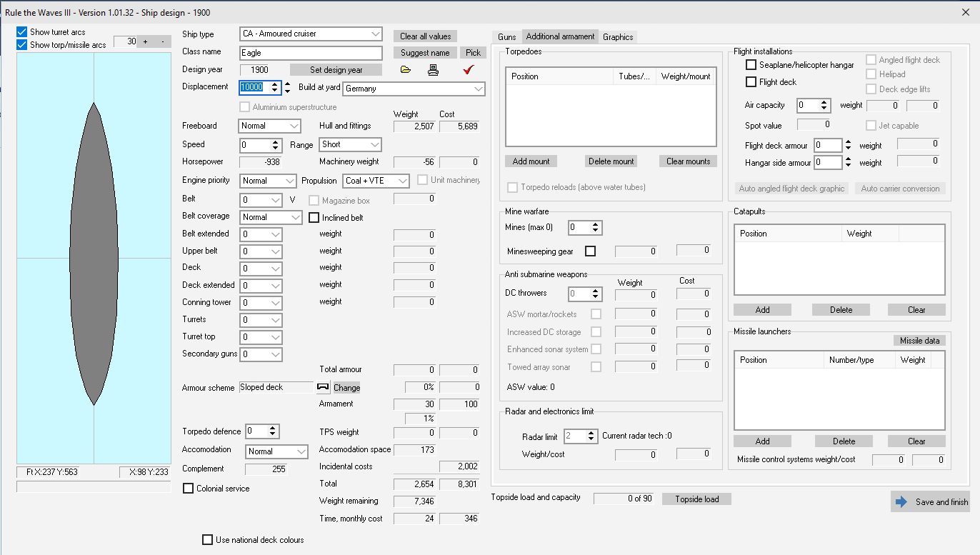Enable the Inclined belt checkbox
The image size is (980, 555).
tap(314, 217)
